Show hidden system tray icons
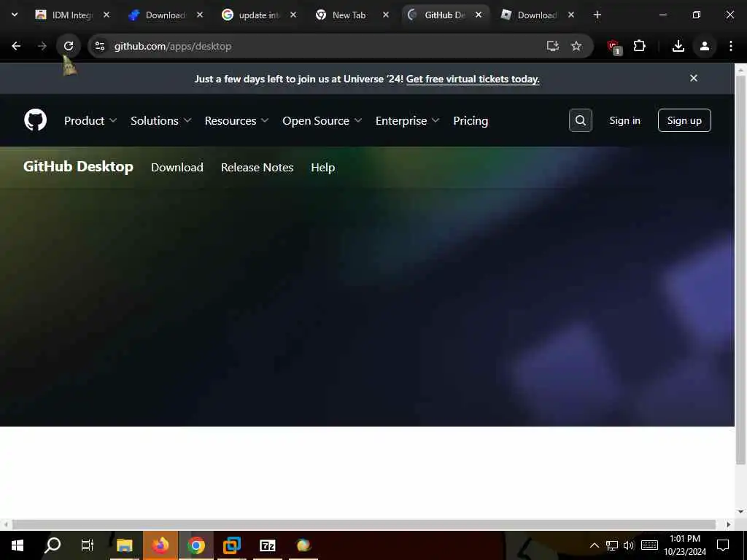 [x=594, y=545]
